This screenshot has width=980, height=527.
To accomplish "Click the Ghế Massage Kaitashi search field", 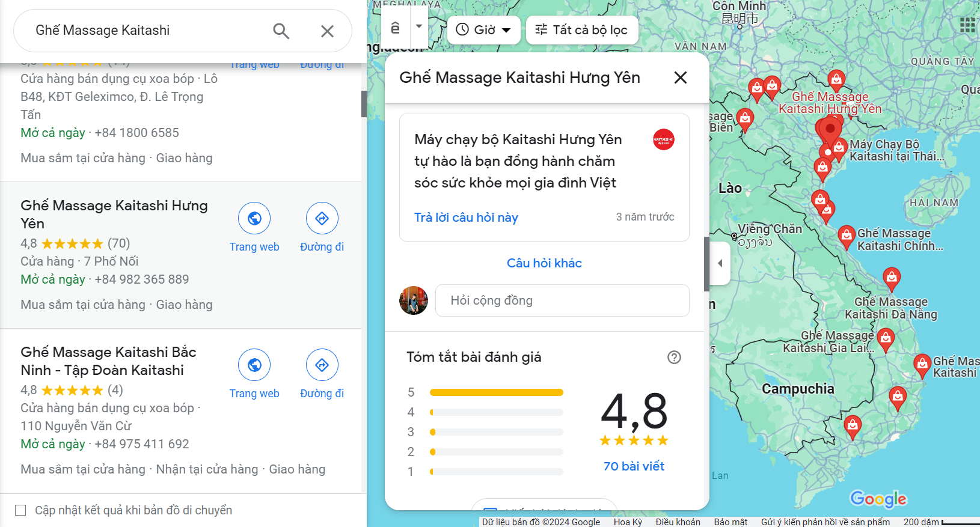I will coord(144,31).
